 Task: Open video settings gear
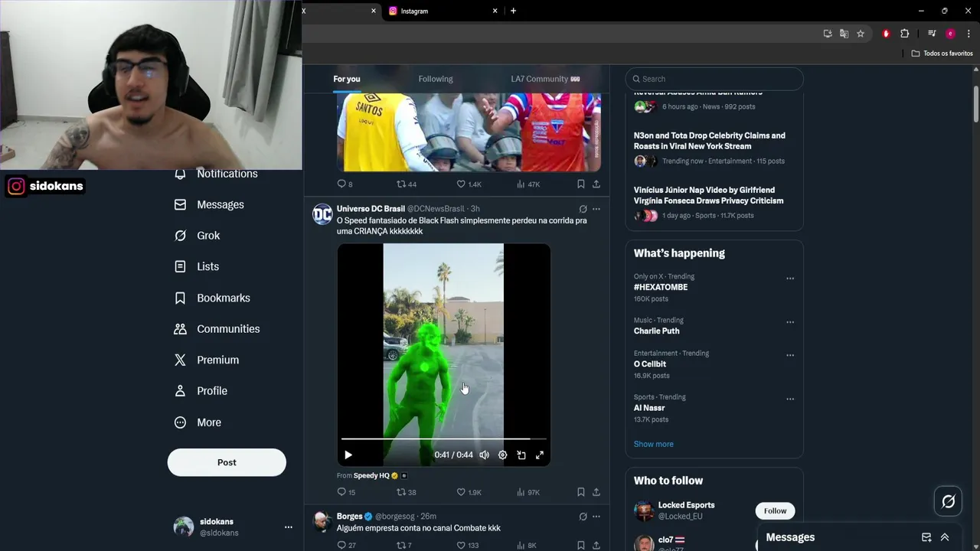coord(502,455)
